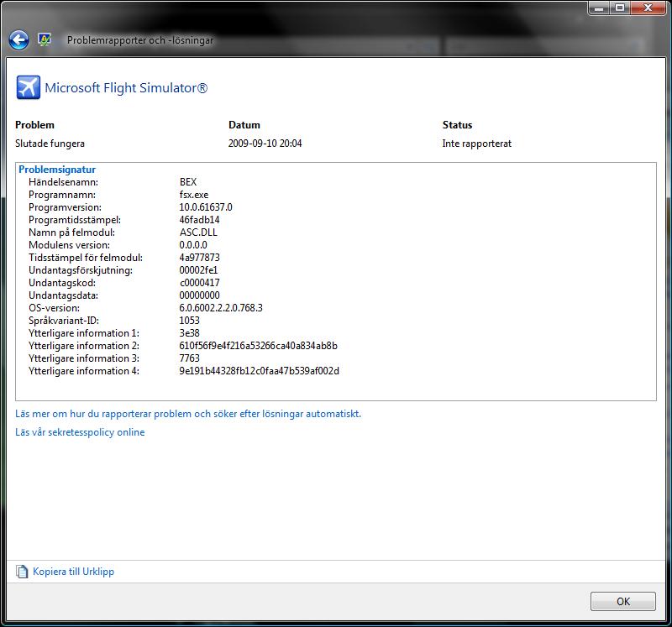
Task: Select exception code c0000417
Action: pyautogui.click(x=199, y=283)
